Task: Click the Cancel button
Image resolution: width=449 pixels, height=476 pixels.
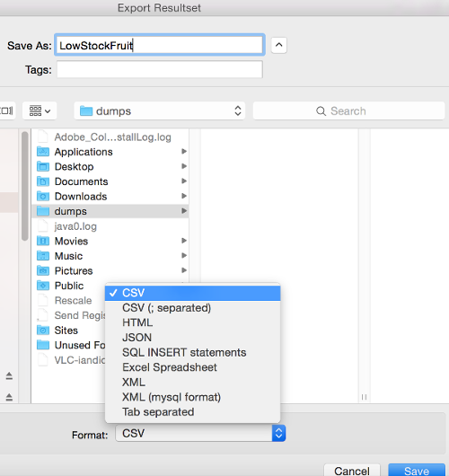Action: point(352,471)
